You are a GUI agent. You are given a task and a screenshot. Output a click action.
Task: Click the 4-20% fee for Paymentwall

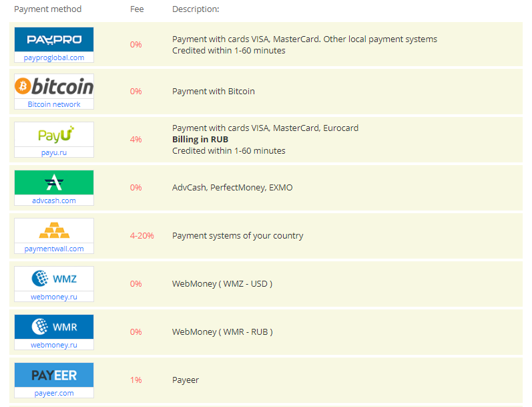point(142,235)
